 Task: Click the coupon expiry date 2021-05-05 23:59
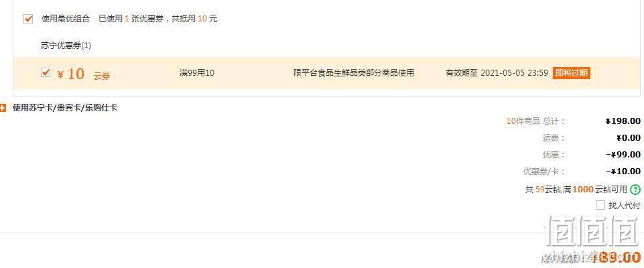pyautogui.click(x=514, y=73)
